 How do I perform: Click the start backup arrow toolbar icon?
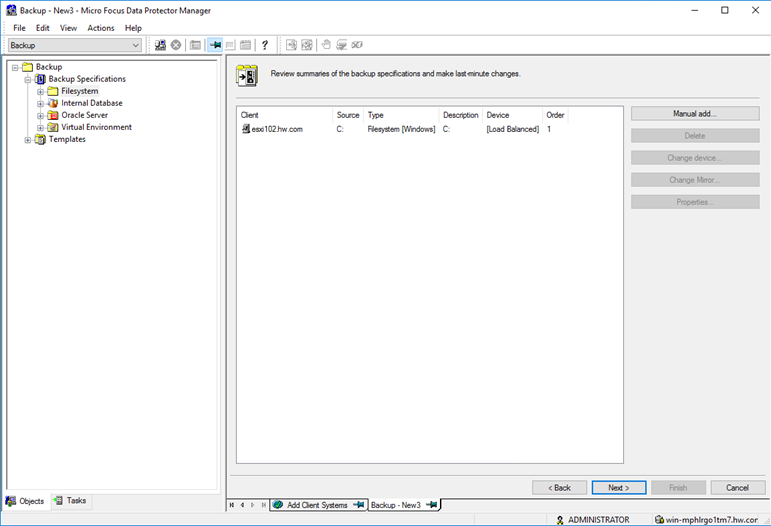click(x=291, y=45)
